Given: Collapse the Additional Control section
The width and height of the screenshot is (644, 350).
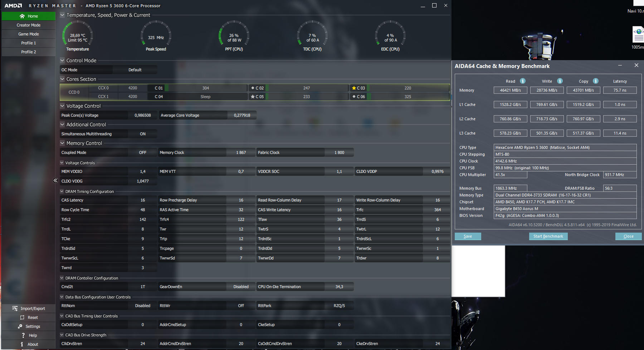Looking at the screenshot, I should tap(62, 125).
